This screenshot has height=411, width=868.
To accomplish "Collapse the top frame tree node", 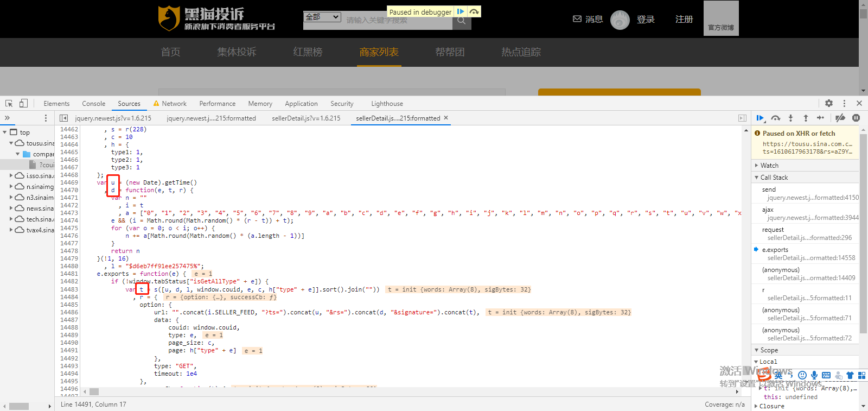I will click(x=5, y=132).
